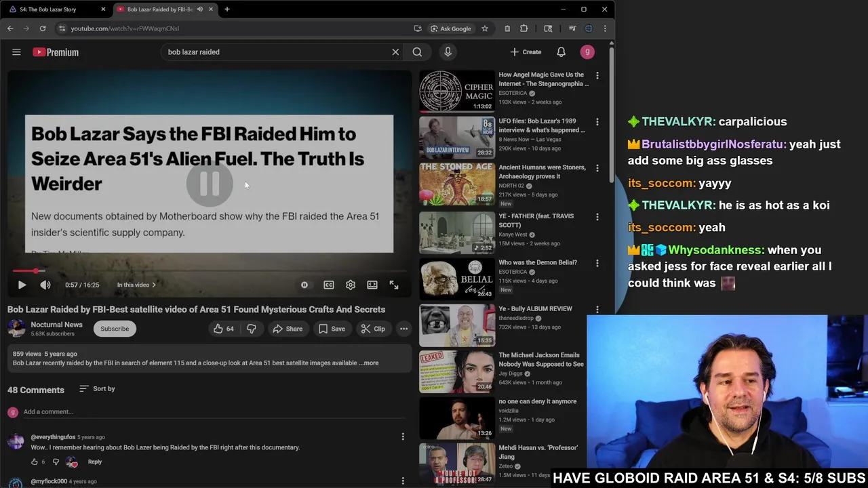Save the video to a playlist

(332, 329)
